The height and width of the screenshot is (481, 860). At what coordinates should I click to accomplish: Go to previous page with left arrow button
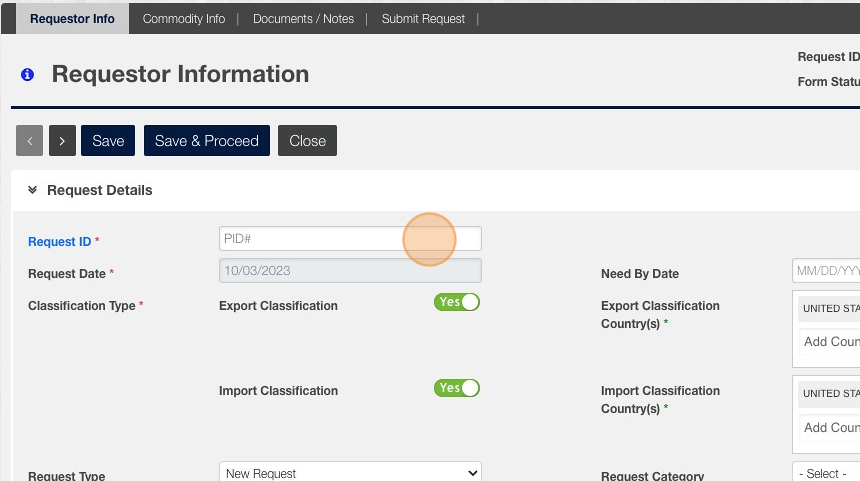tap(30, 140)
